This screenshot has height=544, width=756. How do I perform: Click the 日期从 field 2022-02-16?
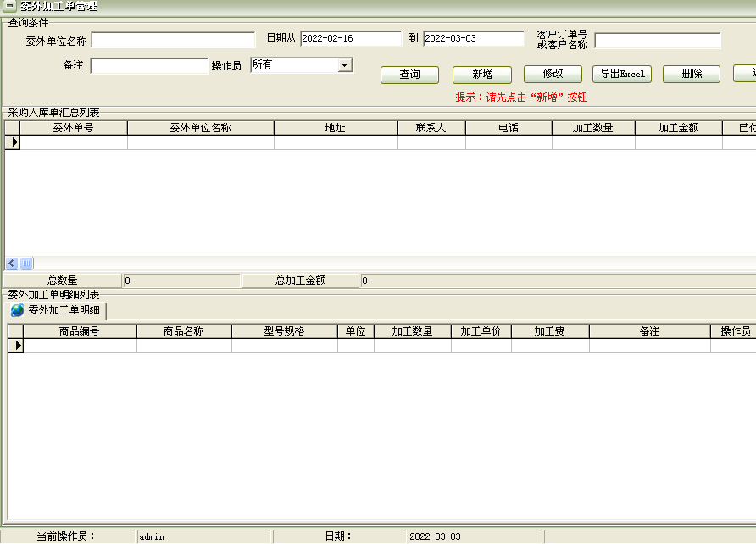pyautogui.click(x=351, y=38)
